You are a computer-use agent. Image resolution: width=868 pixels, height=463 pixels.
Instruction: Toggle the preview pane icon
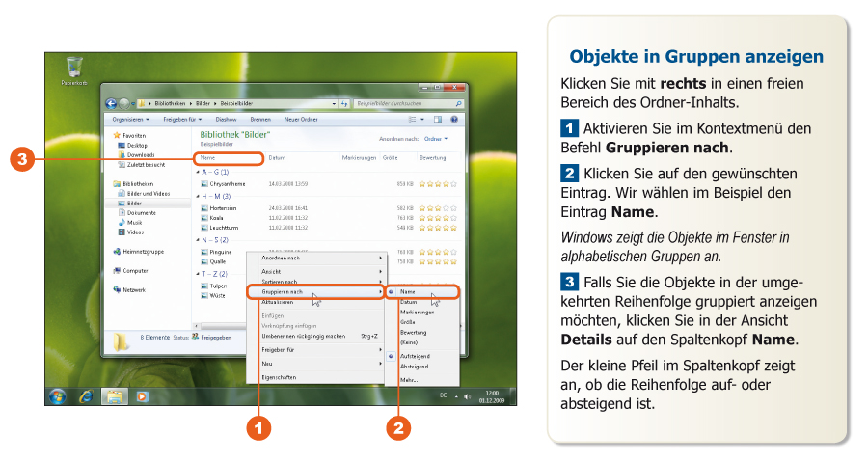[437, 119]
